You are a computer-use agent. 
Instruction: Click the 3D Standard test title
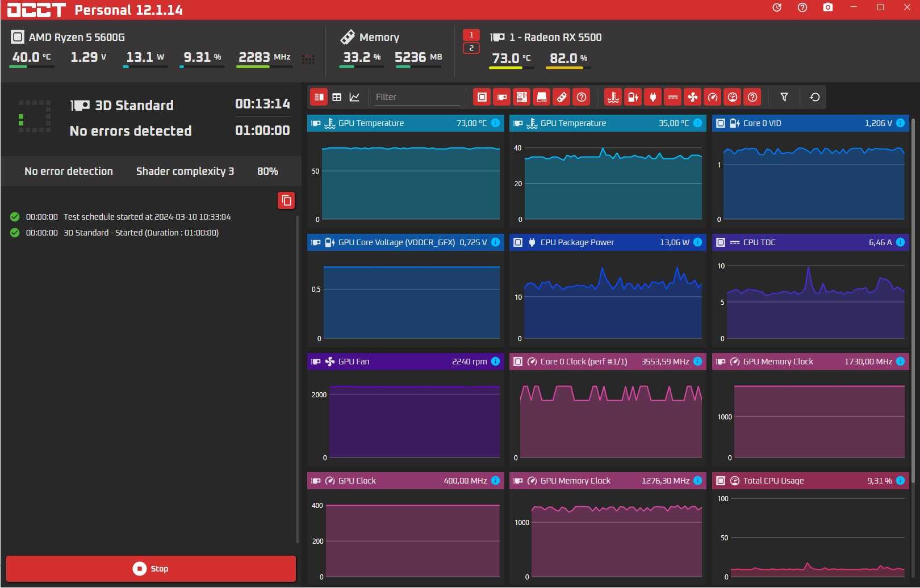[134, 106]
